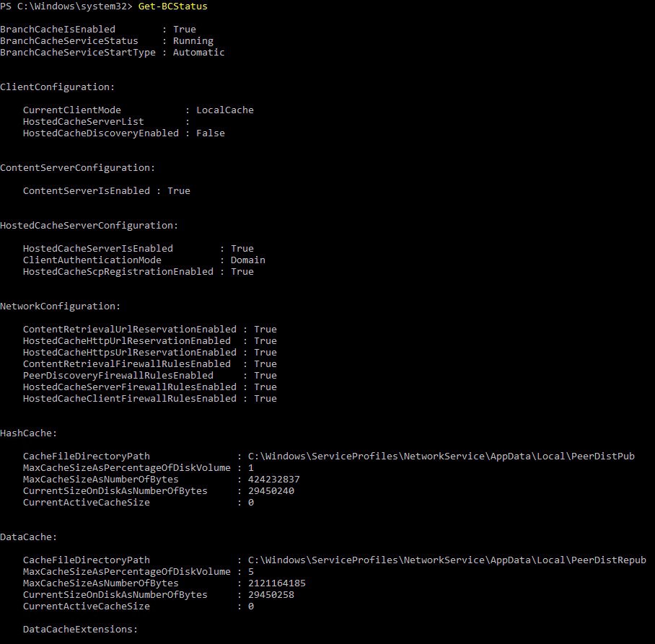
Task: Click the BranchCacheServiceStatus Running value
Action: pyautogui.click(x=193, y=41)
